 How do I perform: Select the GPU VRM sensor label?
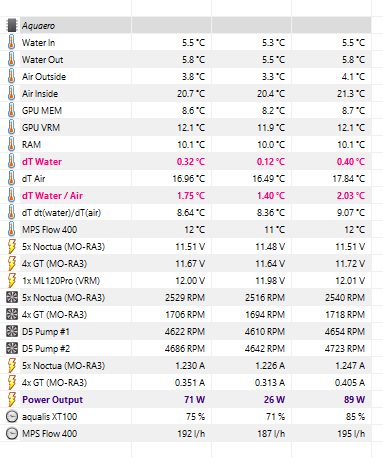(41, 128)
